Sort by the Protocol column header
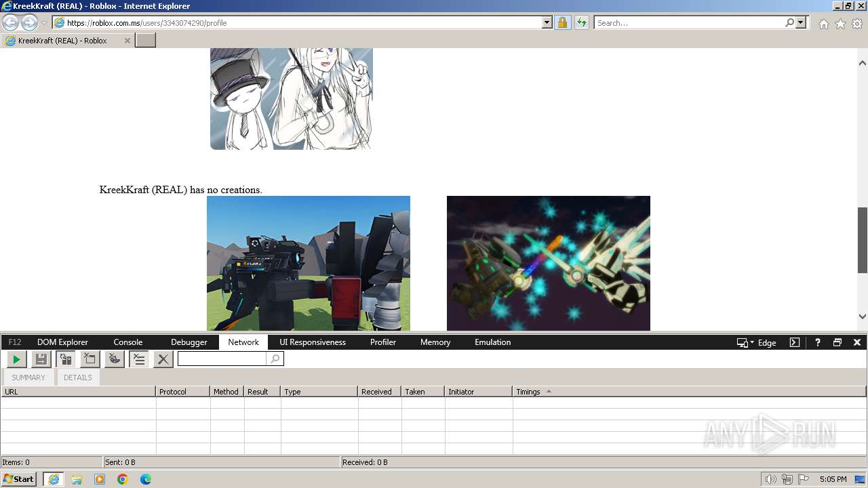The height and width of the screenshot is (488, 868). [x=183, y=392]
